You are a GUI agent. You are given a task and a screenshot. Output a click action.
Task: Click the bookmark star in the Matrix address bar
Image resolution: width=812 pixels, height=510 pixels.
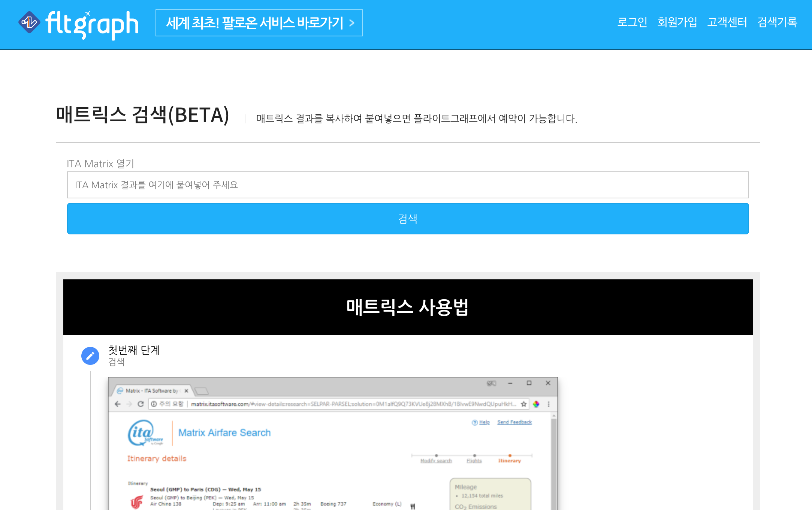(x=523, y=404)
